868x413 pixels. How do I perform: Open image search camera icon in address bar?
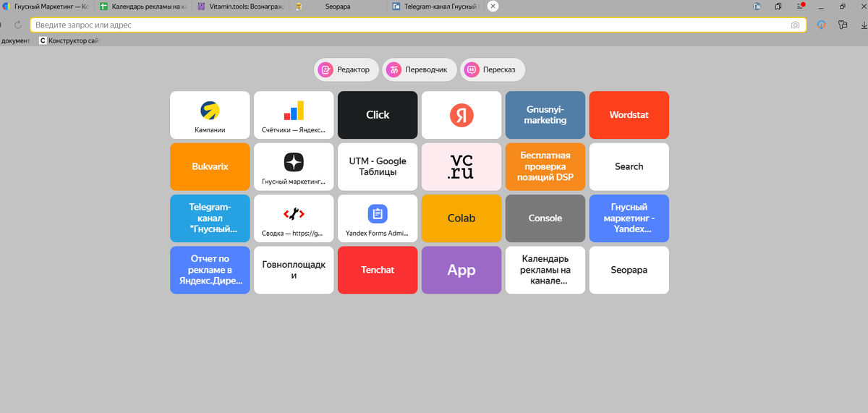pos(795,25)
